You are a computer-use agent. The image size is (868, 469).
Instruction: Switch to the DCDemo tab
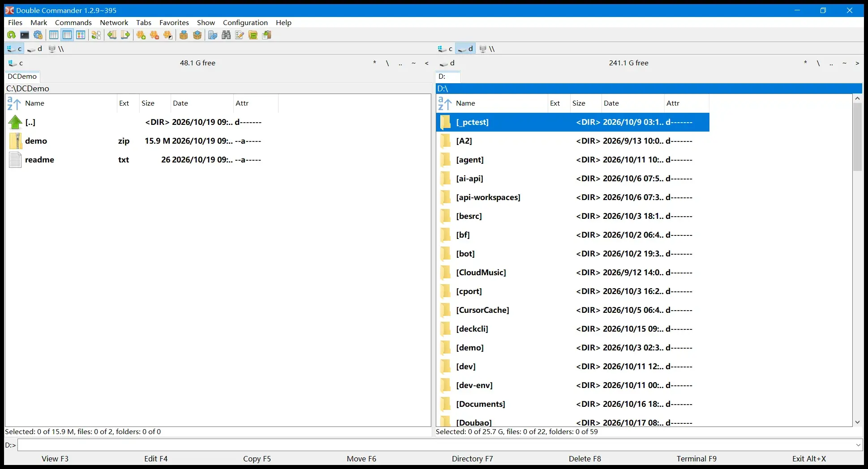22,77
